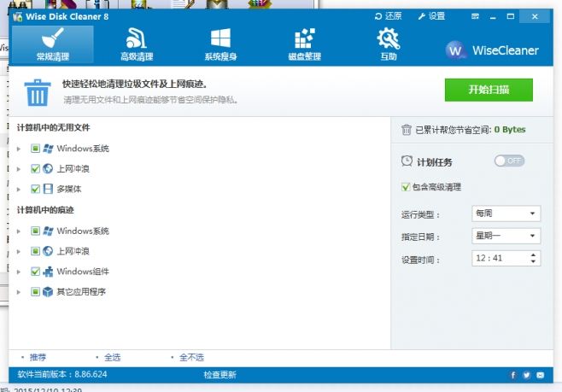The width and height of the screenshot is (562, 392).
Task: Turn on the 计划任务 switch
Action: 509,161
